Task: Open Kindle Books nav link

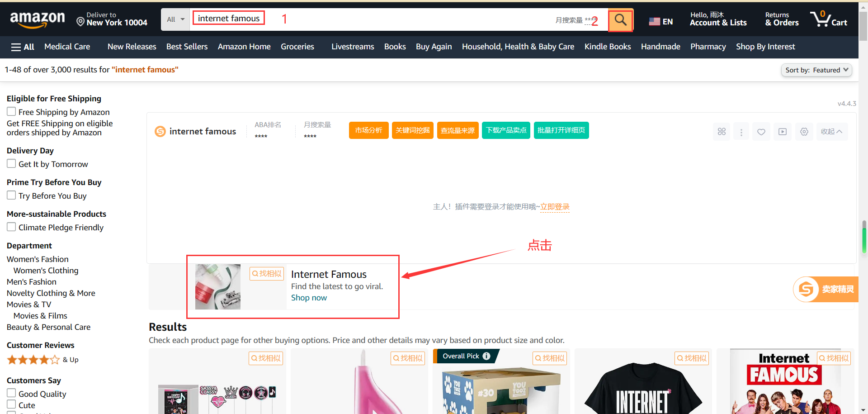Action: (x=608, y=47)
